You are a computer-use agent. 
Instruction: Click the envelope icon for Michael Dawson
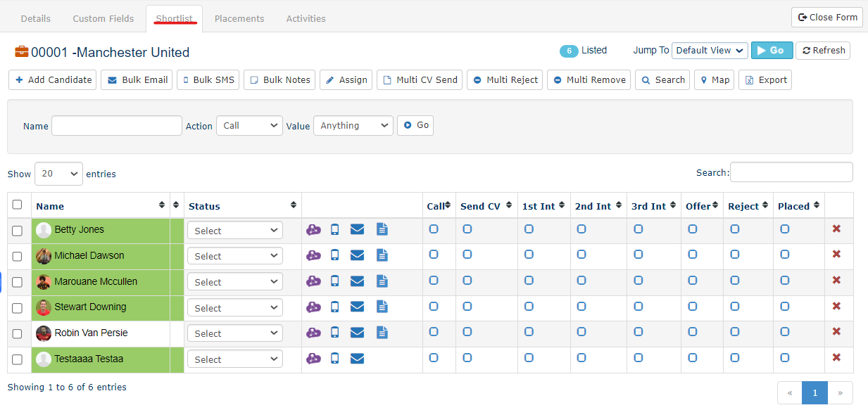tap(357, 255)
